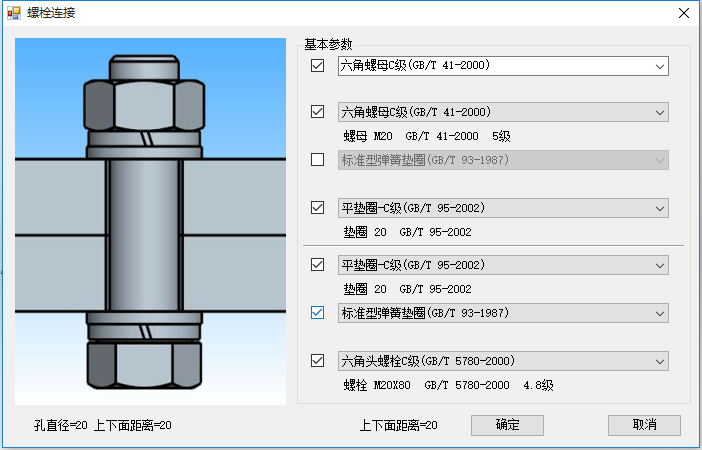
Task: Click the 取消 button
Action: coord(644,425)
